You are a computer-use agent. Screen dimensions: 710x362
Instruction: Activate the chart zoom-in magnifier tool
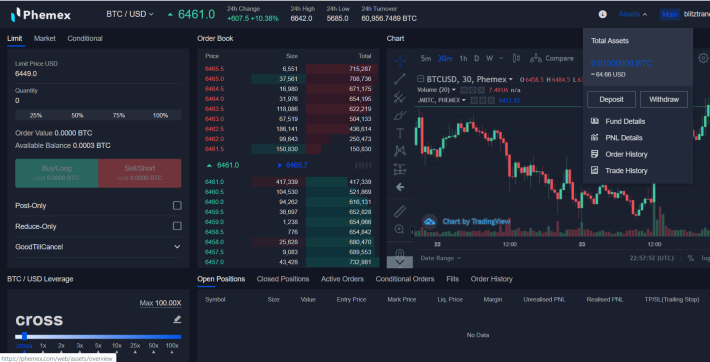(399, 229)
